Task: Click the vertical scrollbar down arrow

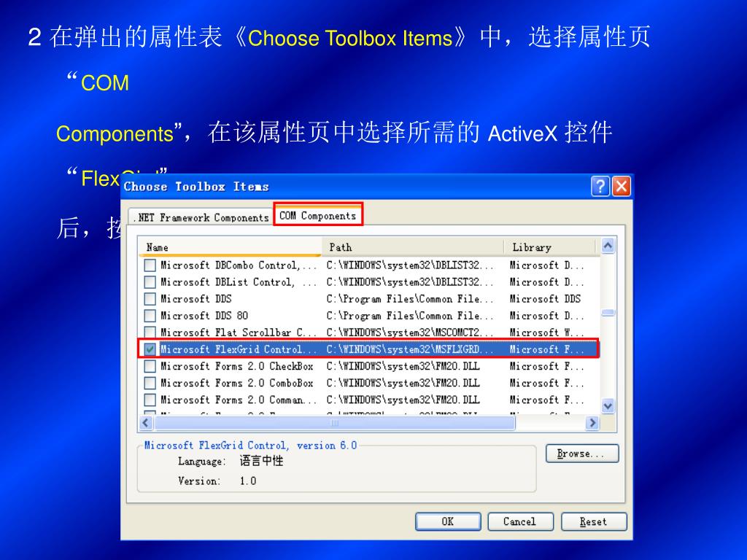Action: tap(608, 406)
